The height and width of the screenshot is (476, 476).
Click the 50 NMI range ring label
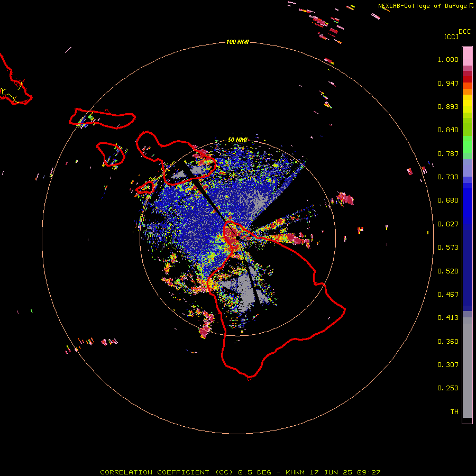coord(237,140)
